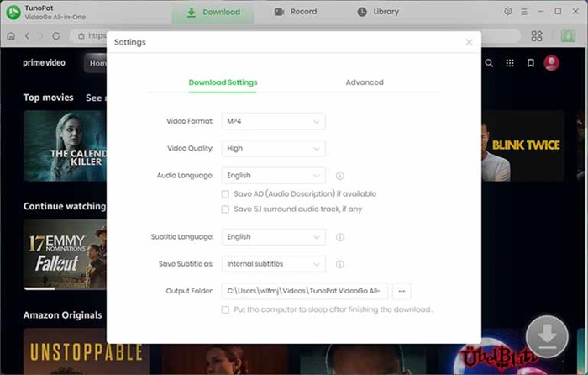Viewport: 588px width, 375px height.
Task: Click the Output Folder path field
Action: point(304,291)
